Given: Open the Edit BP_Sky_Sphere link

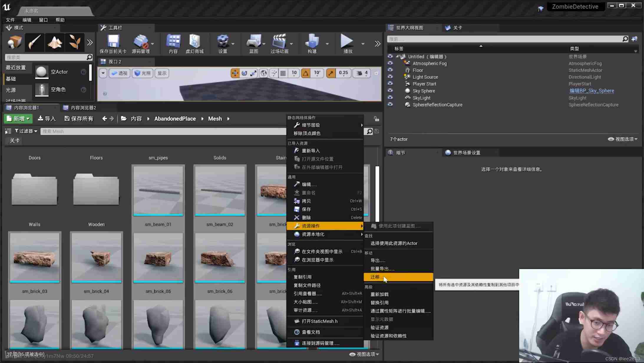Looking at the screenshot, I should coord(592,91).
